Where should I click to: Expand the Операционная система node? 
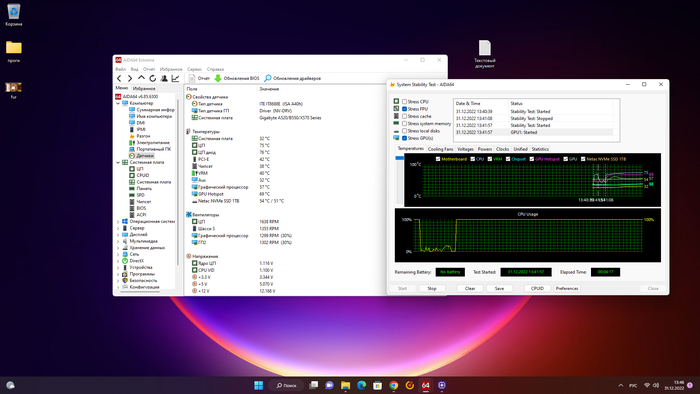[x=118, y=221]
